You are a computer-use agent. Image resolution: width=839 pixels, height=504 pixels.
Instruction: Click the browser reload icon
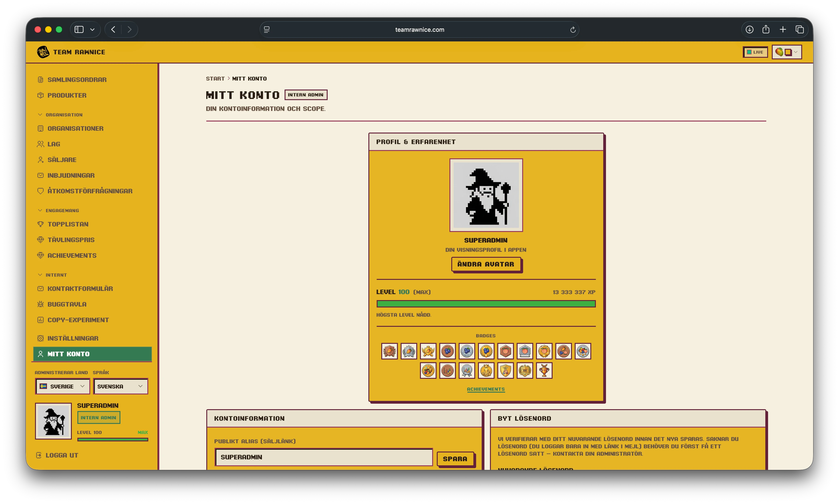[x=573, y=29]
